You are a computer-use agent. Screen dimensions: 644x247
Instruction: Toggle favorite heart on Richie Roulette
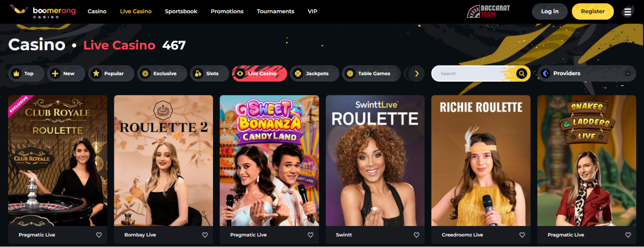(523, 235)
